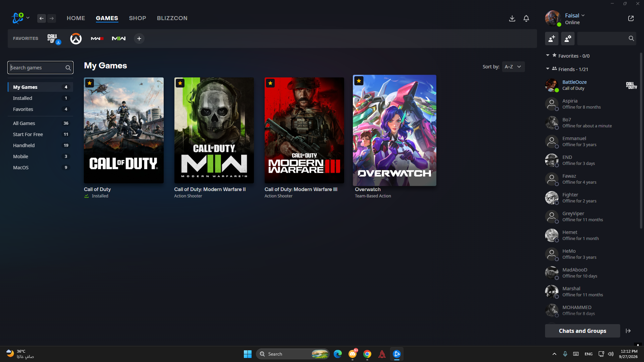Open GreyViper friend entry

(x=591, y=217)
